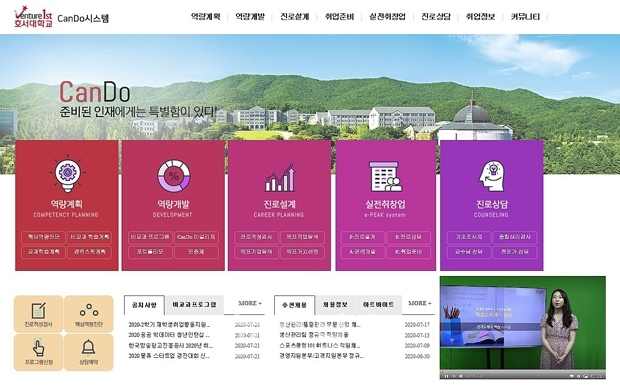This screenshot has width=620, height=389.
Task: Open the 역량계획 card lightbulb gear icon
Action: coord(67,174)
